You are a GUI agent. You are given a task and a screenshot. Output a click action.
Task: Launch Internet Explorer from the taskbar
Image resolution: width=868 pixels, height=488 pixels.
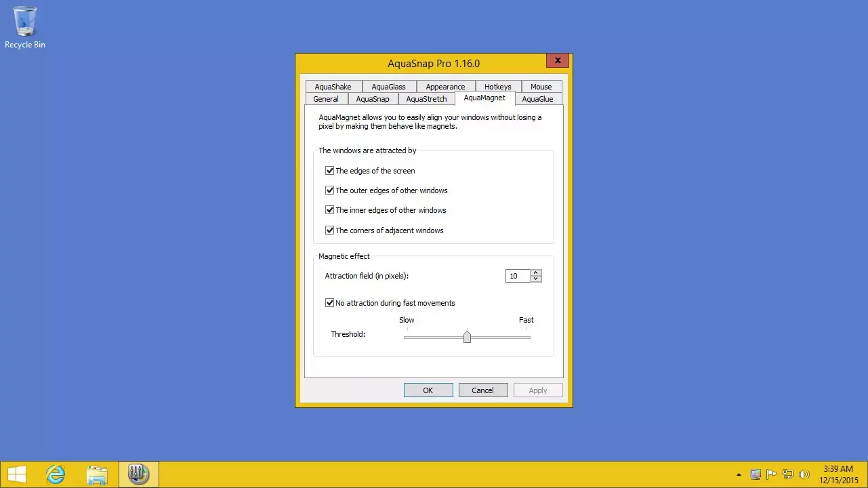click(56, 474)
